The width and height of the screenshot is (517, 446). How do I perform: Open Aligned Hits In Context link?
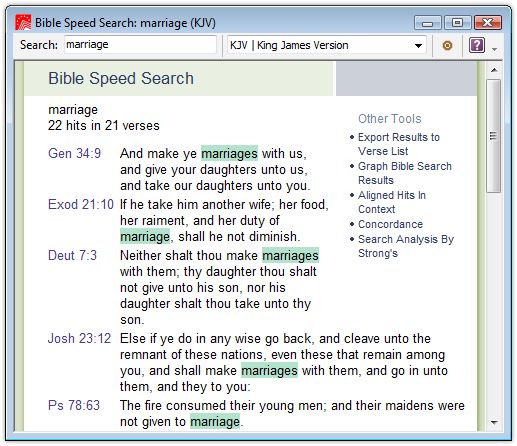click(x=392, y=202)
